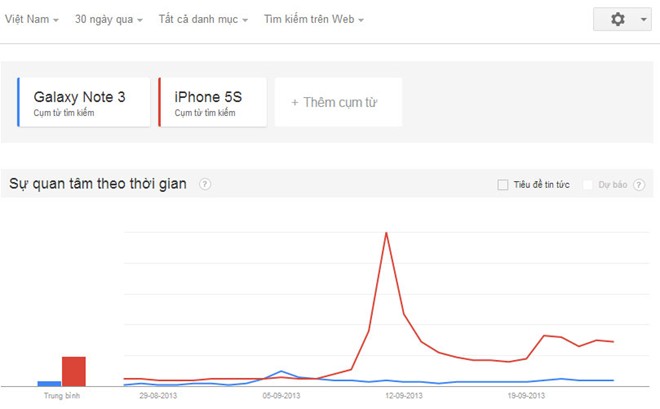Open help icon beside Sự quan tâm theo thời gian
The height and width of the screenshot is (409, 660).
pos(205,184)
